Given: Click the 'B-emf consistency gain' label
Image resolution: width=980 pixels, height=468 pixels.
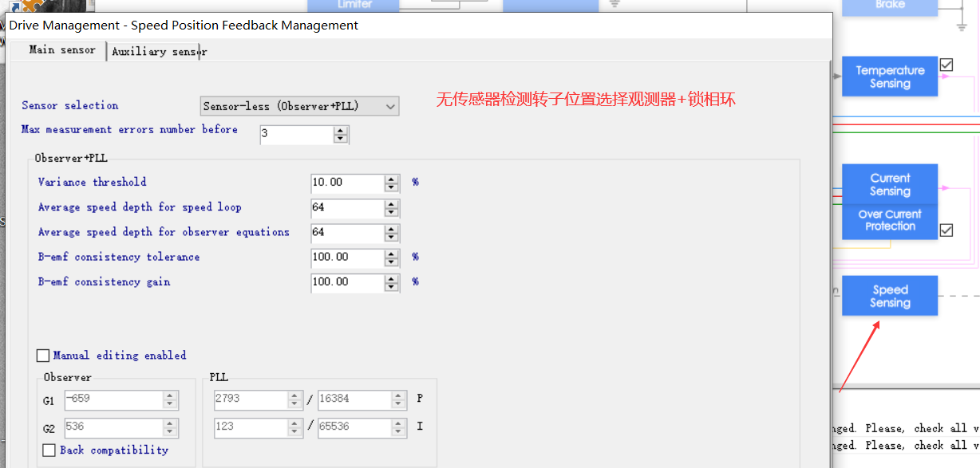Looking at the screenshot, I should pyautogui.click(x=105, y=281).
